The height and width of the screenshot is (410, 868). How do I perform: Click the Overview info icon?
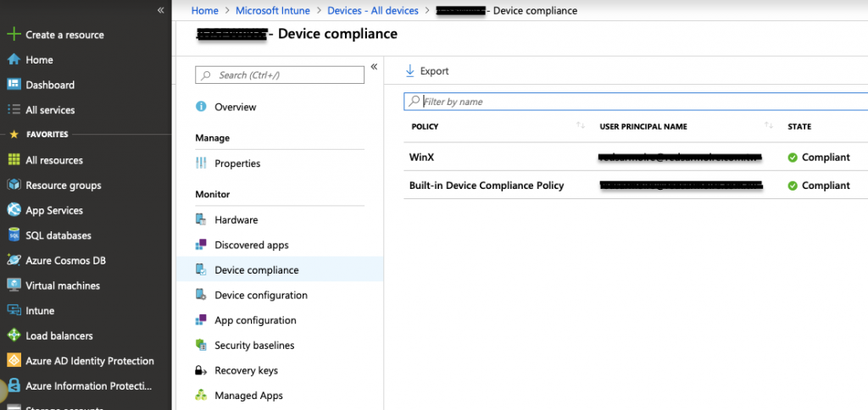pyautogui.click(x=202, y=106)
